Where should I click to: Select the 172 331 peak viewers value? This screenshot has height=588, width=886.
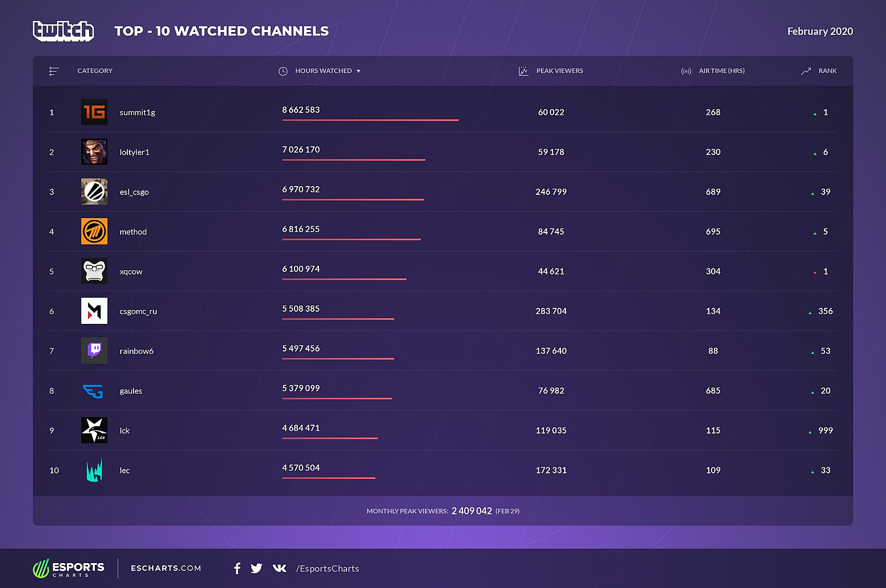551,470
